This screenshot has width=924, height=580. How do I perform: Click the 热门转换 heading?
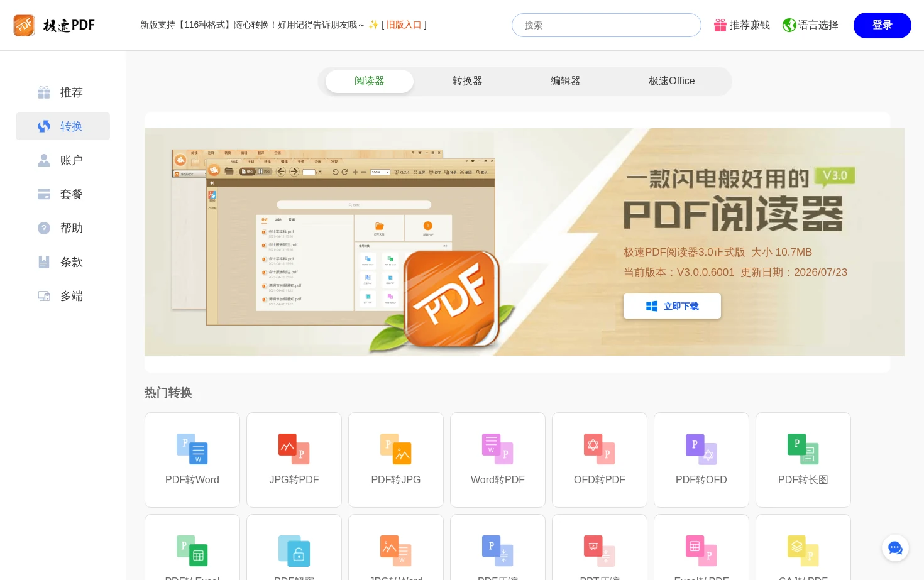coord(168,393)
